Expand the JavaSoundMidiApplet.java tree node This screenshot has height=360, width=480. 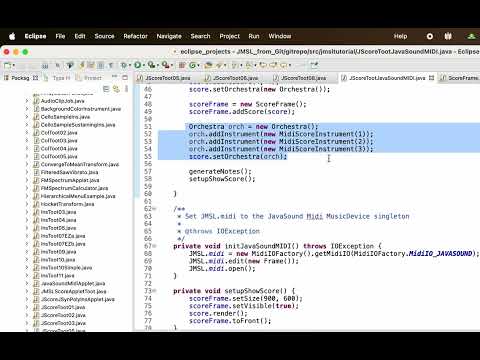click(27, 283)
